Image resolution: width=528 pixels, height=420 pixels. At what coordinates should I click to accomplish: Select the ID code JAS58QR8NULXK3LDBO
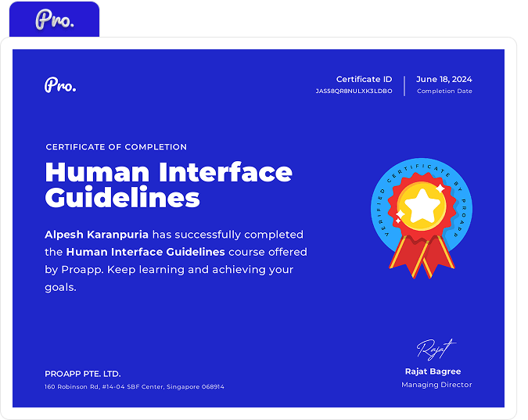click(x=354, y=91)
